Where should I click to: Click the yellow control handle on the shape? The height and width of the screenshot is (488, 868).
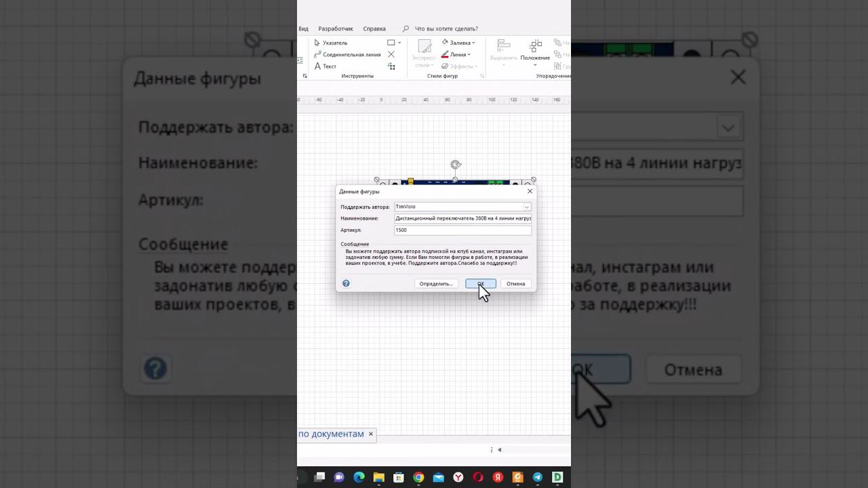(x=410, y=181)
